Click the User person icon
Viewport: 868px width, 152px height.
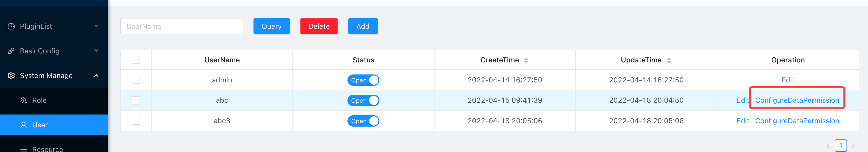[x=23, y=125]
